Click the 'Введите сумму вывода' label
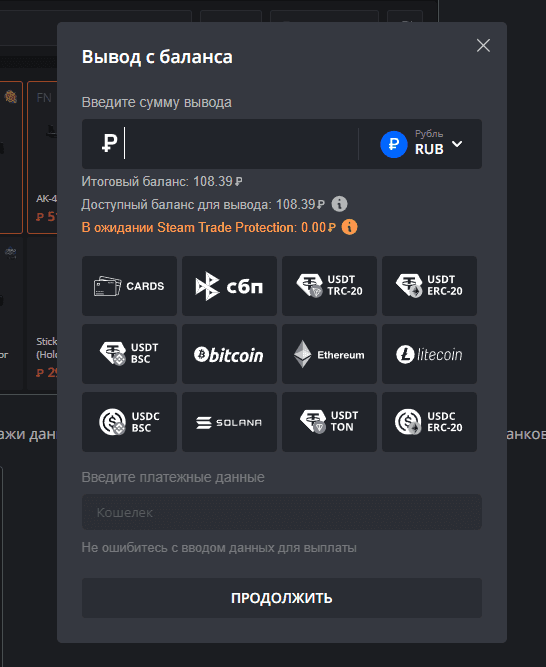The image size is (546, 667). pos(156,103)
